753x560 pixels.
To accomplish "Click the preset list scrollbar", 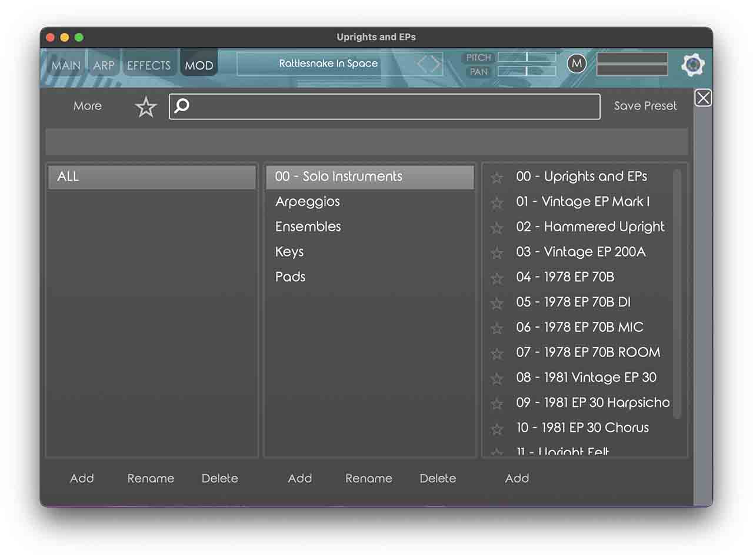I will pos(677,293).
